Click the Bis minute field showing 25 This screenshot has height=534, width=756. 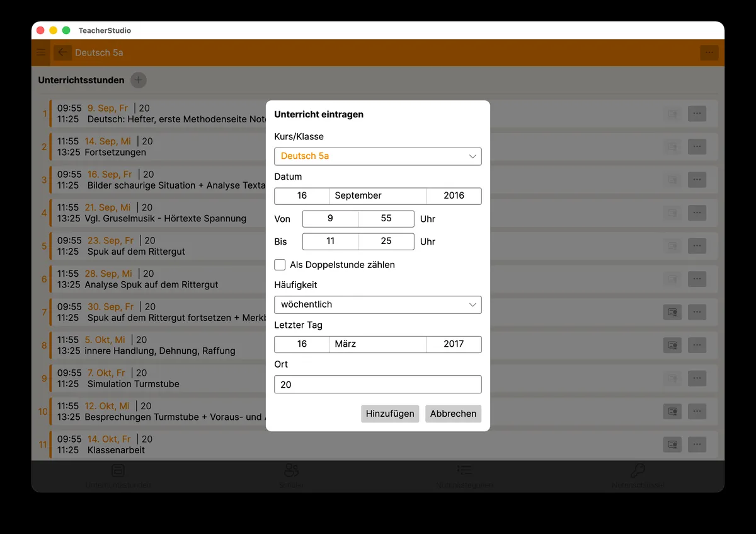pyautogui.click(x=386, y=241)
